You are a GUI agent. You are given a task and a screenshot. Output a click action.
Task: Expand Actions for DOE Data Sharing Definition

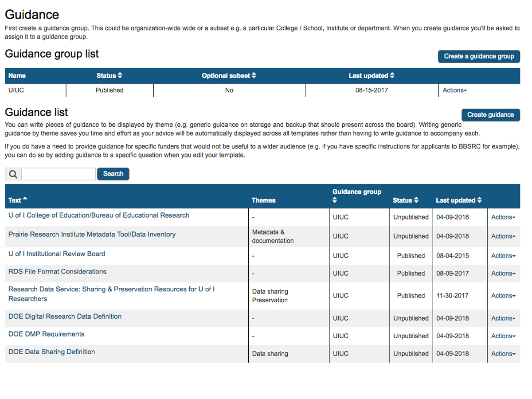tap(503, 354)
